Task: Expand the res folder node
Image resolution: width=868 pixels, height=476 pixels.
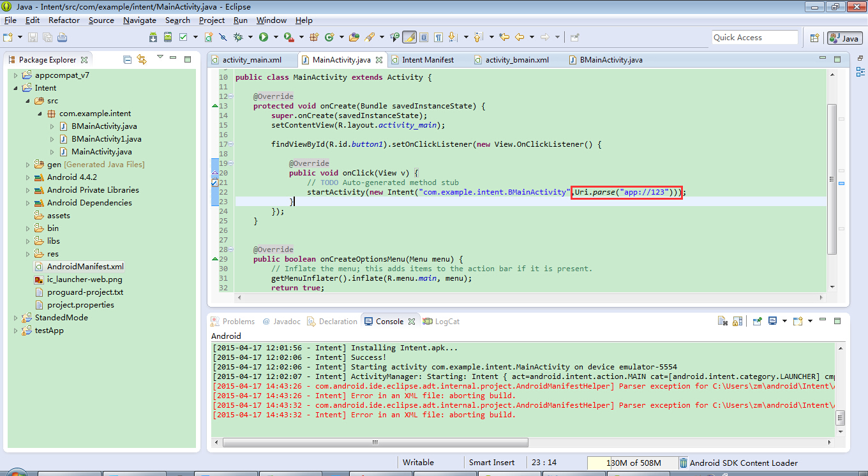Action: click(x=28, y=254)
